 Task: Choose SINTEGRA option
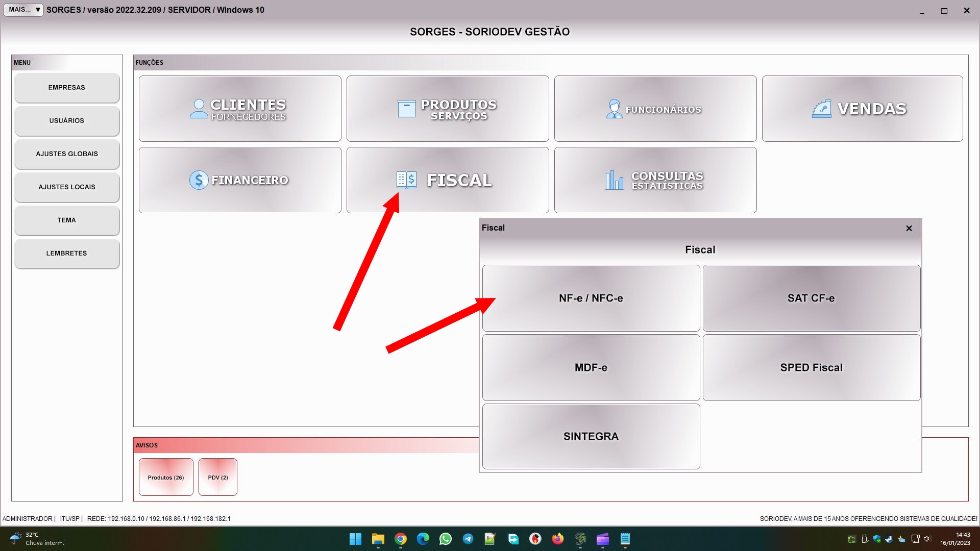coord(591,437)
